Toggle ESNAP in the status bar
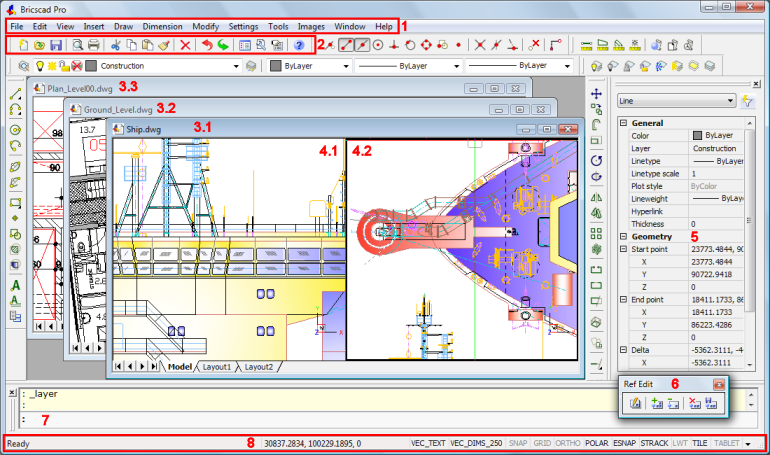 [x=625, y=443]
